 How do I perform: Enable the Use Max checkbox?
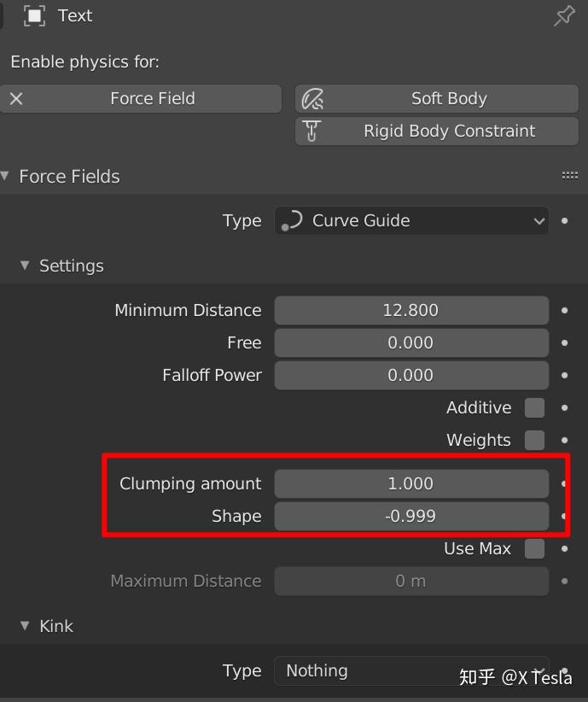(534, 548)
